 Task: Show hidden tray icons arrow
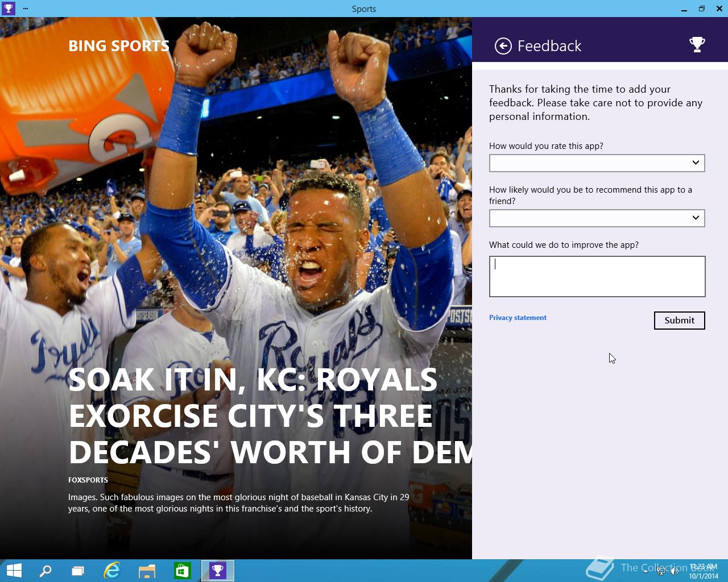(x=646, y=571)
